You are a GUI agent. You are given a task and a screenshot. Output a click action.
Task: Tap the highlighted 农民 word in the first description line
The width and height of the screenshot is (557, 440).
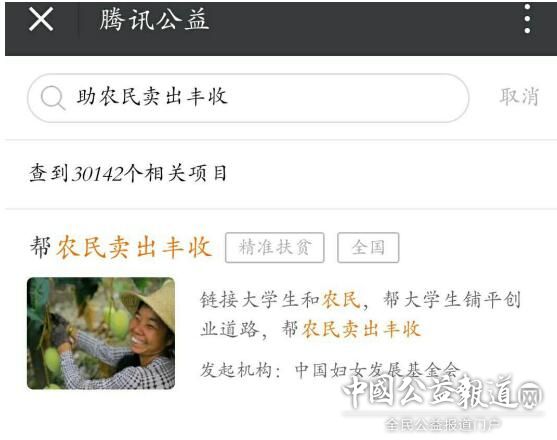(341, 299)
